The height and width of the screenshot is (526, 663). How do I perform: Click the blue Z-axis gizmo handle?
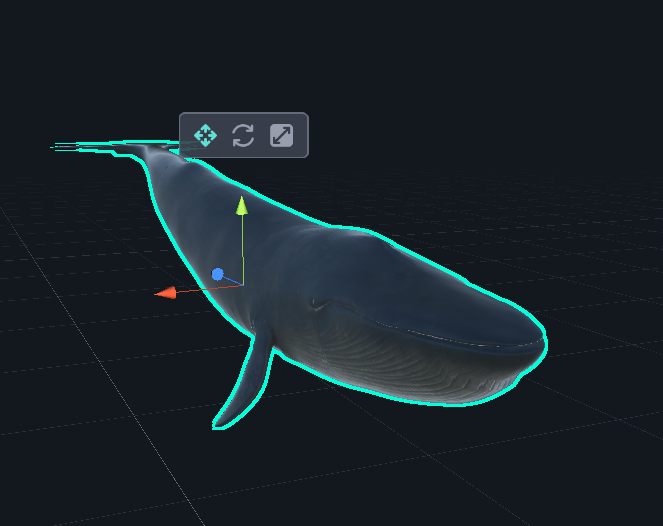coord(218,274)
